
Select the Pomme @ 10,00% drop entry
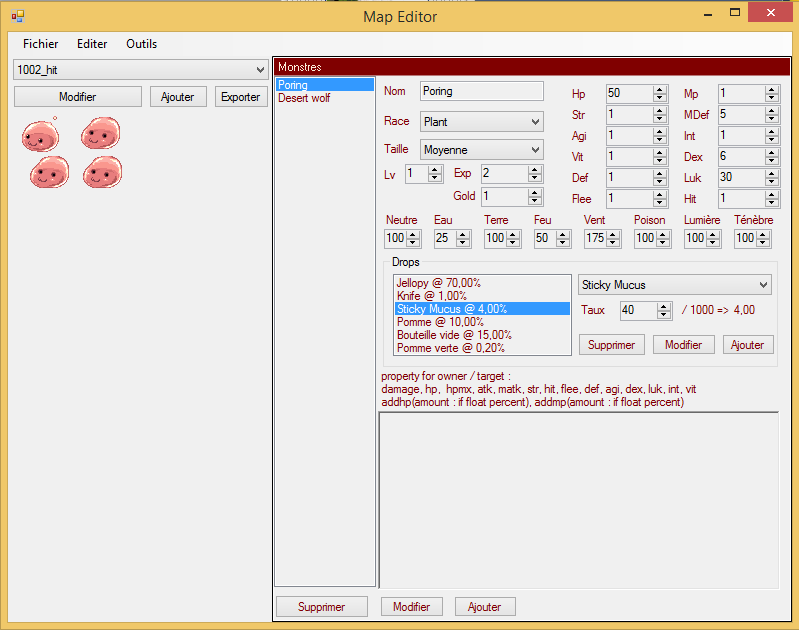(x=482, y=322)
